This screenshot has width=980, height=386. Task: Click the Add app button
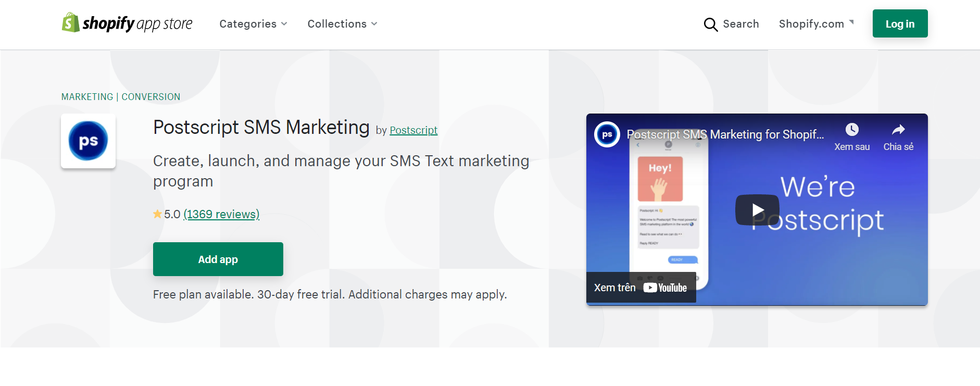[218, 259]
